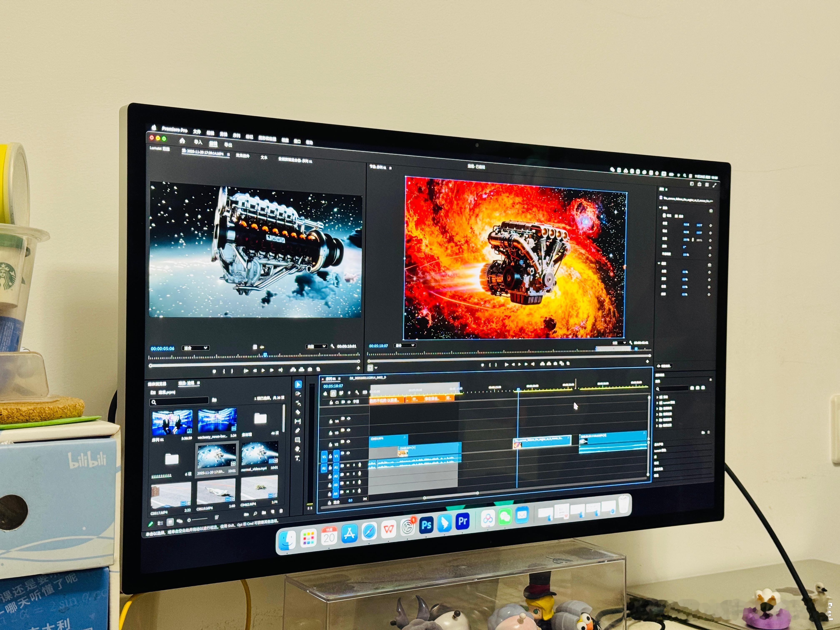
Task: Click the Home icon in header bar
Action: coord(182,140)
